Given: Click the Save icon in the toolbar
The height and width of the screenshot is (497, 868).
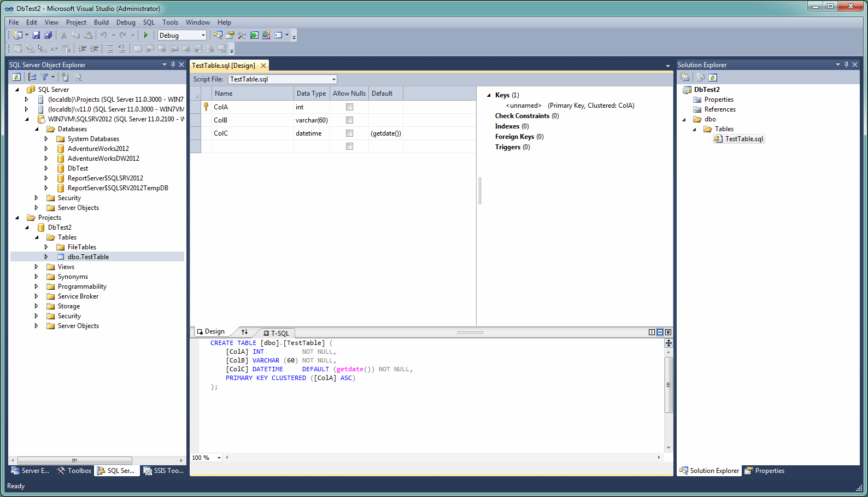Looking at the screenshot, I should (x=36, y=35).
